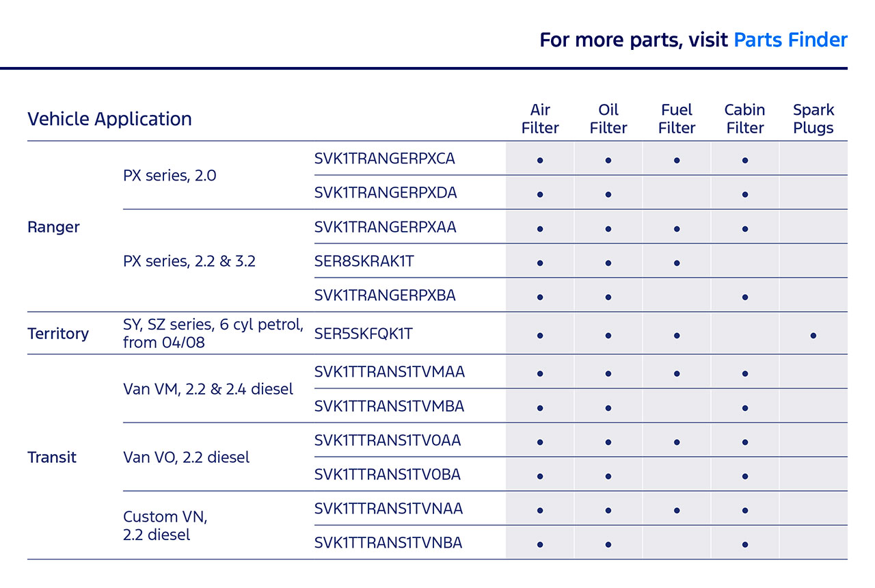The width and height of the screenshot is (875, 588).
Task: Click the Cabin Filter dot for SVK1TRANGERPXDA
Action: pyautogui.click(x=745, y=195)
